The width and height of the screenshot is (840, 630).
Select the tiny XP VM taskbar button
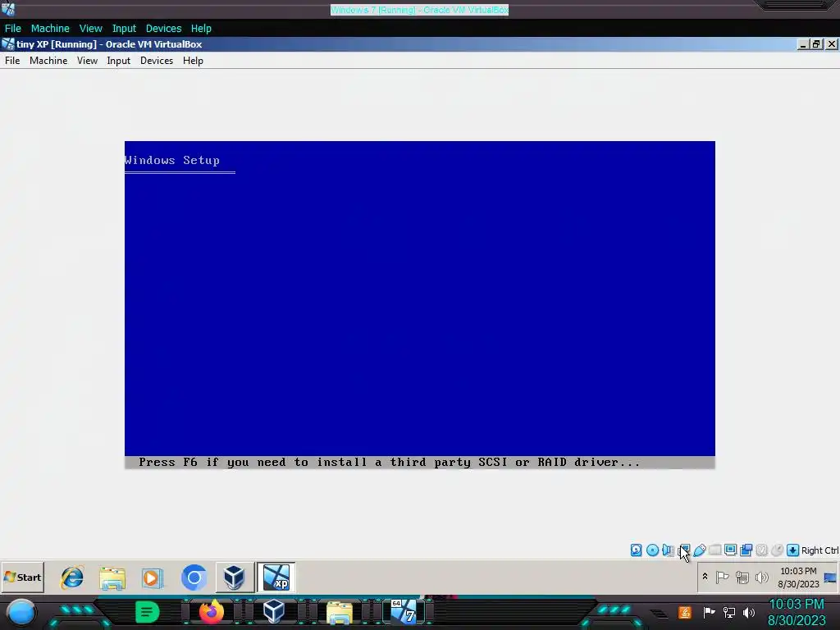coord(276,577)
